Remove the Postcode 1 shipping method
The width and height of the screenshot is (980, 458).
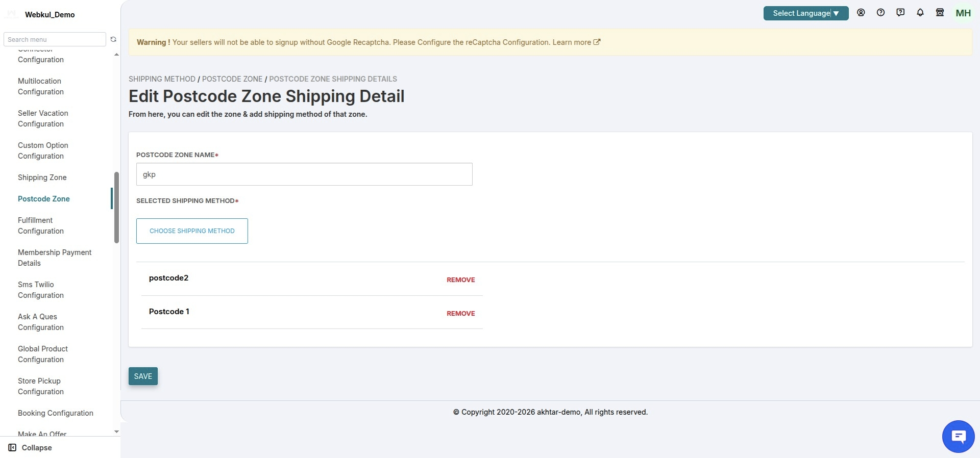pyautogui.click(x=461, y=314)
